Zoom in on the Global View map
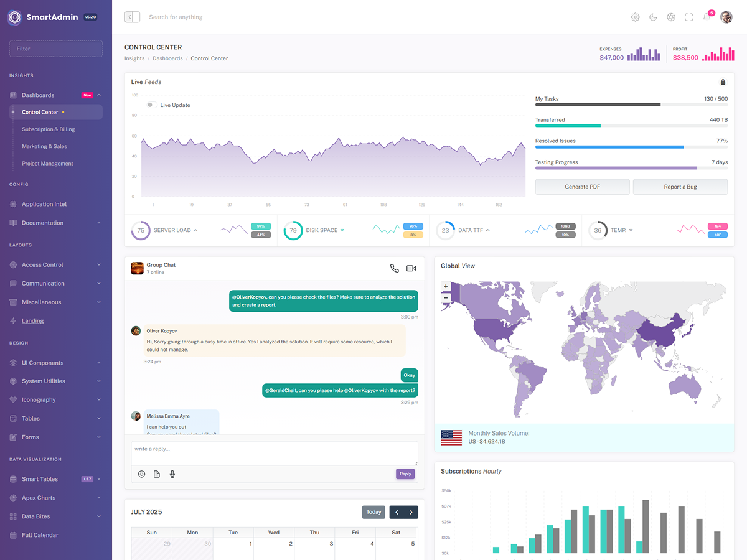The image size is (747, 560). (x=446, y=287)
